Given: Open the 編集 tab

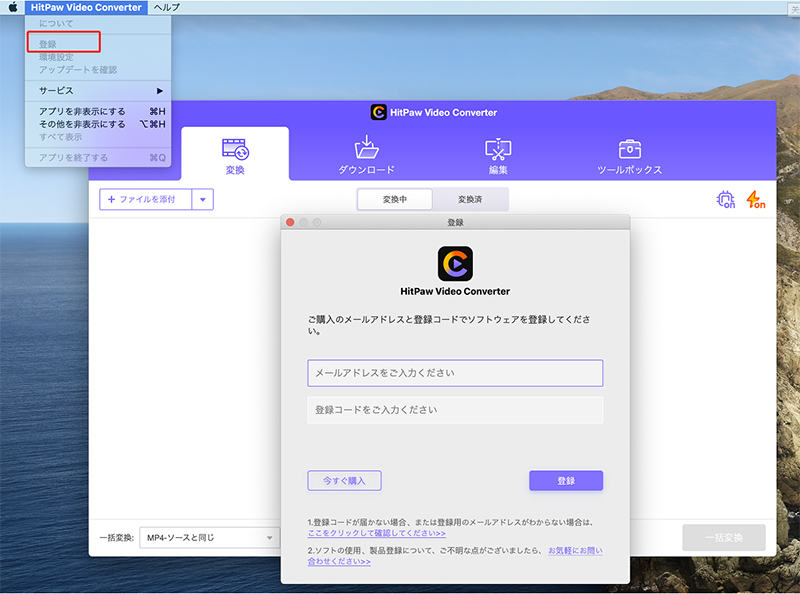Looking at the screenshot, I should [498, 155].
